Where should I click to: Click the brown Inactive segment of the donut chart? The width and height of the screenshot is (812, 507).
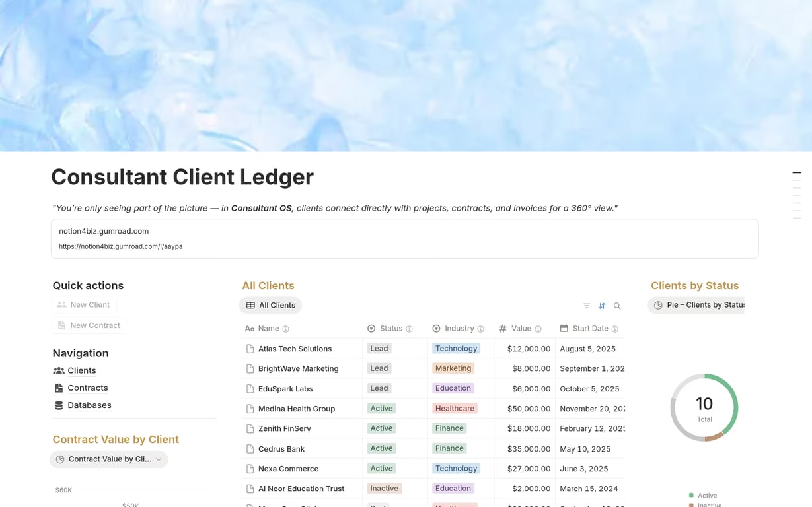click(714, 437)
